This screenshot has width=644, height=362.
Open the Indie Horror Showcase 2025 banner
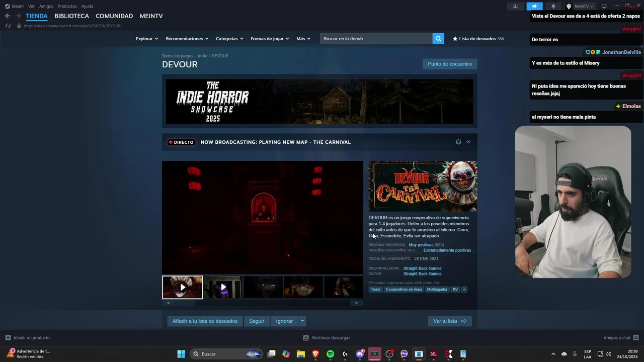click(319, 102)
